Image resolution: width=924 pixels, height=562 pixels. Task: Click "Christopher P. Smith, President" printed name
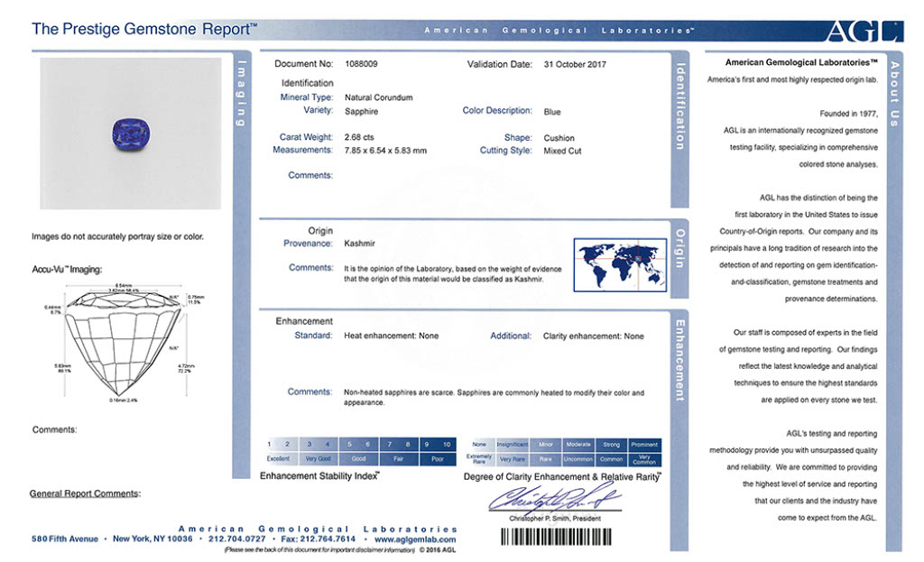pyautogui.click(x=555, y=519)
